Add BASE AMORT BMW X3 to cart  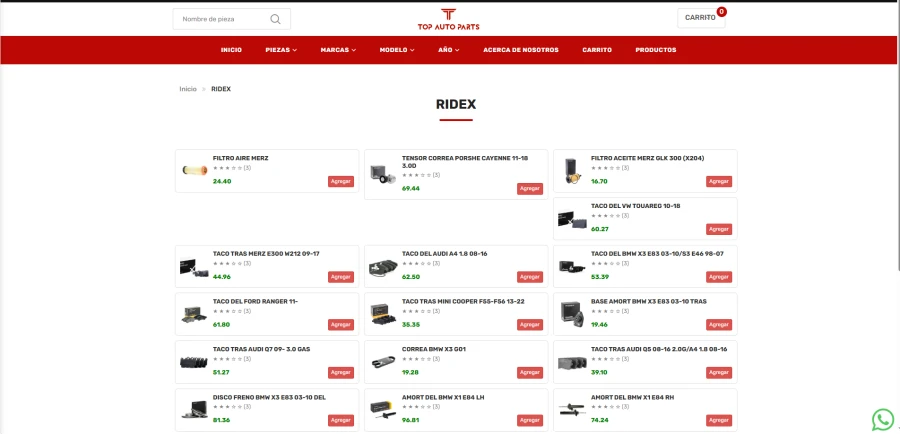(719, 324)
